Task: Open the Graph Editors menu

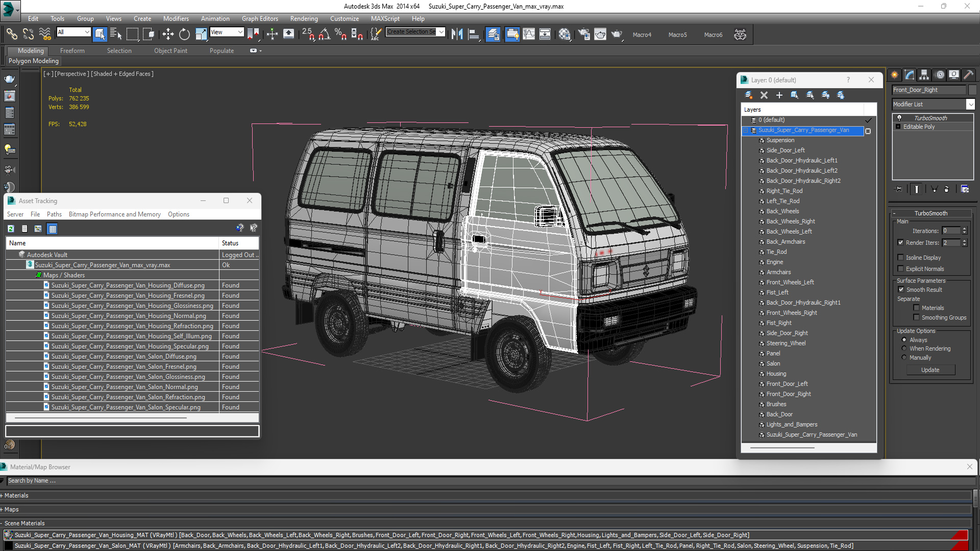Action: [260, 18]
